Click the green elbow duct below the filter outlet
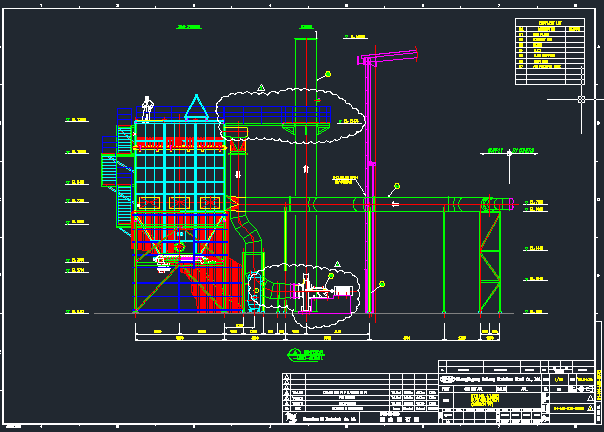 [x=247, y=231]
